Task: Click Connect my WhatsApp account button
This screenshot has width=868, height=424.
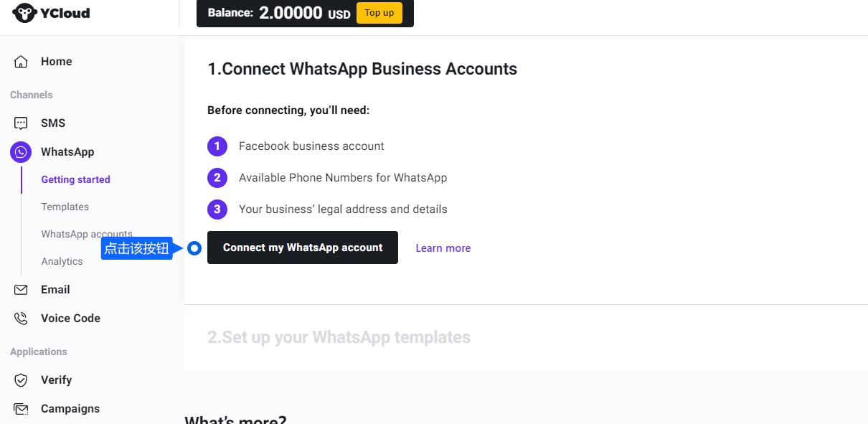Action: (302, 248)
